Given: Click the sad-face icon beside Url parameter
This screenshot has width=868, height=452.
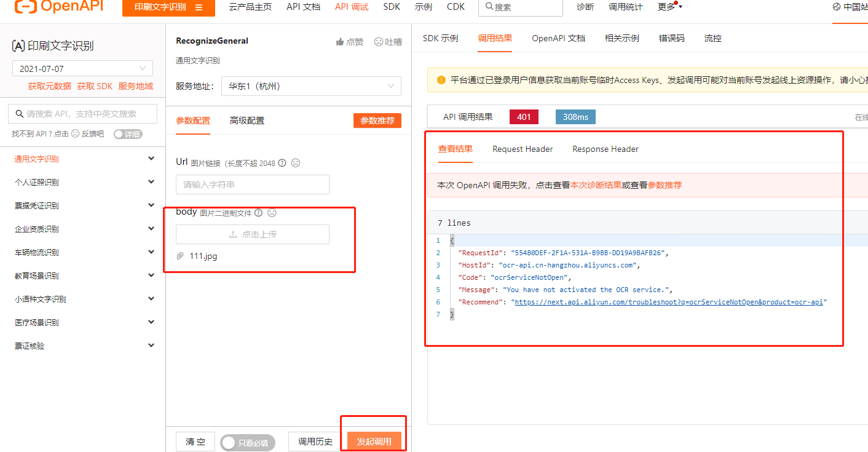Looking at the screenshot, I should tap(296, 163).
